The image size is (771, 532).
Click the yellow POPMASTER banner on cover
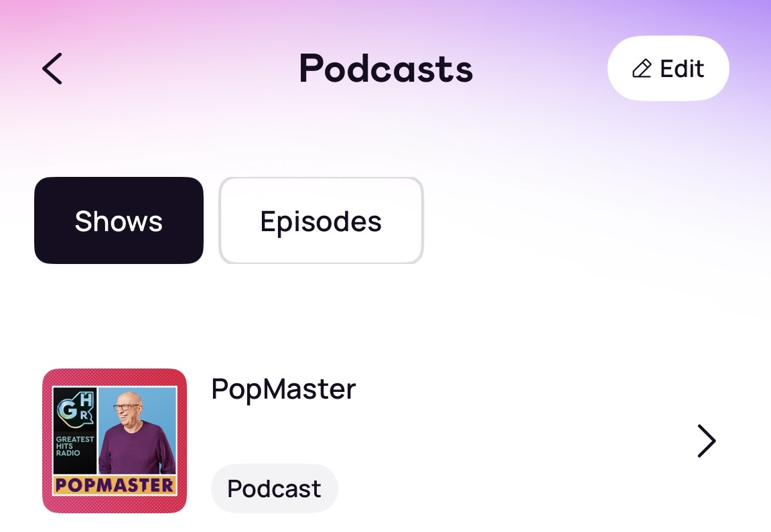click(x=115, y=485)
